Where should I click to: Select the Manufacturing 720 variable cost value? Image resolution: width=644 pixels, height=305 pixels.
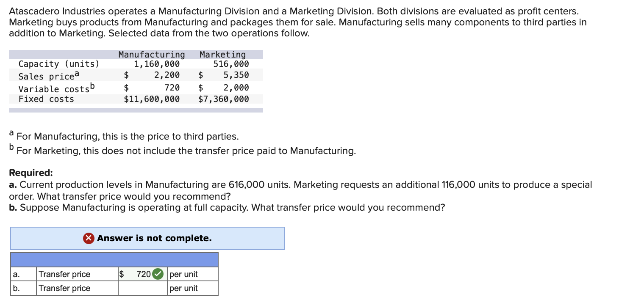tap(172, 88)
